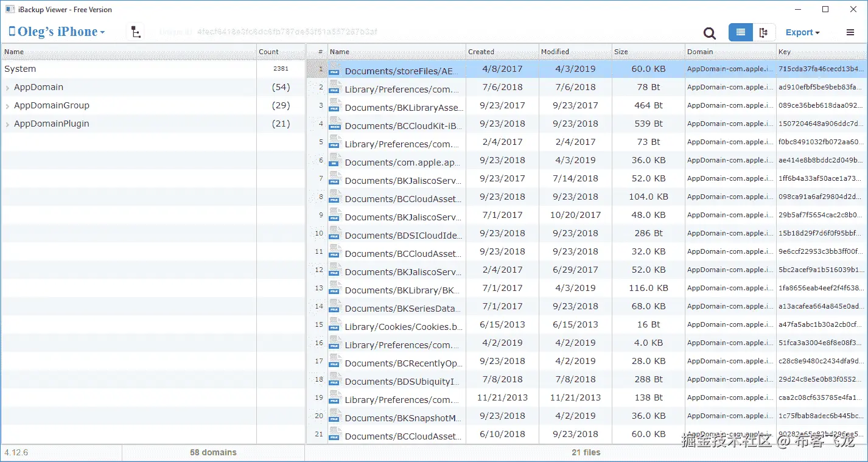
Task: Select the AppDomainPlugin item
Action: [x=52, y=124]
